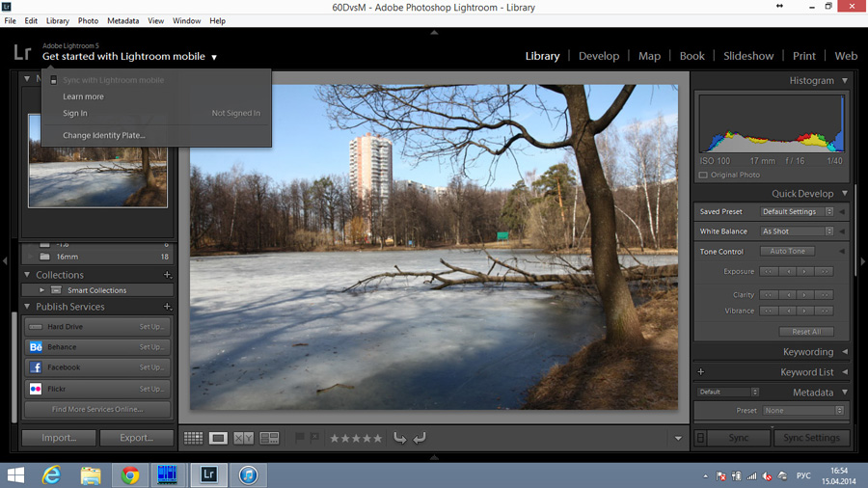Click the Hard Drive service icon
868x488 pixels.
pos(36,326)
